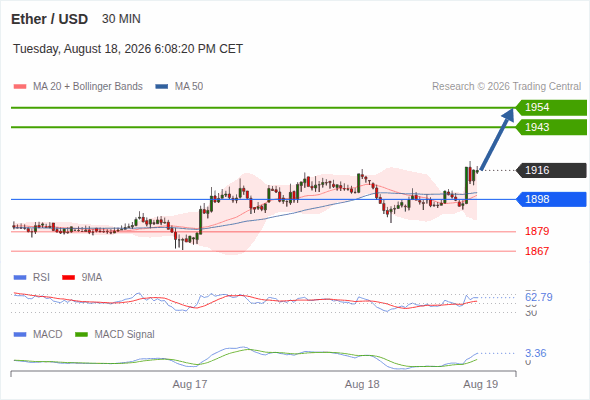Click the blue 1898 pivot label

click(x=551, y=199)
